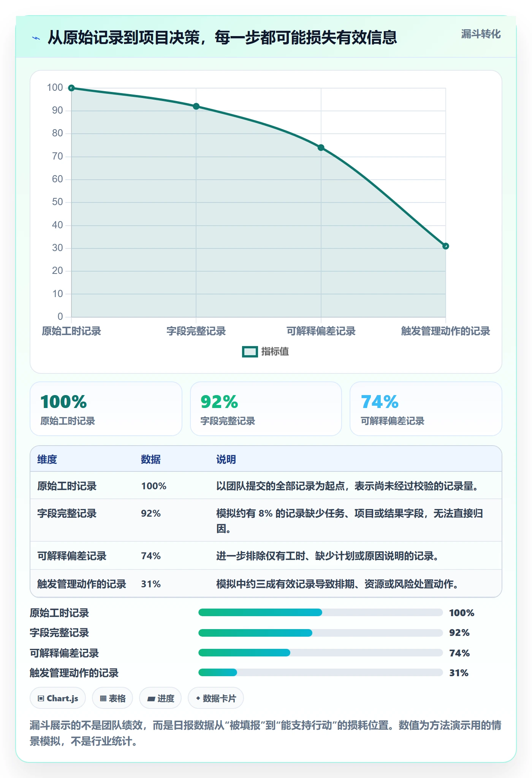The image size is (532, 778).
Task: Click the 数据 table column header
Action: click(151, 459)
